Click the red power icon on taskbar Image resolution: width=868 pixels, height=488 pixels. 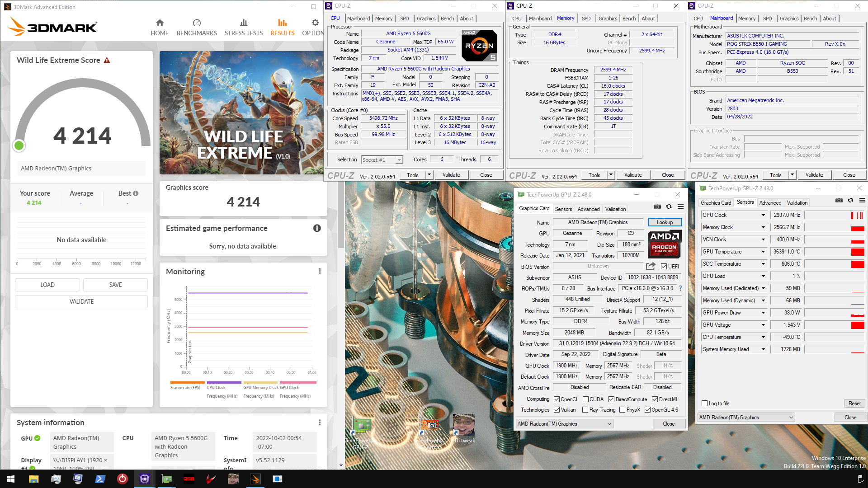coord(122,479)
